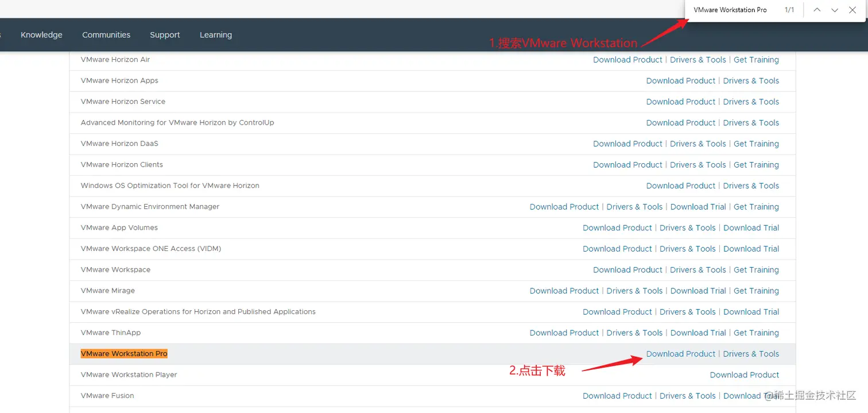
Task: Go to next find result arrow
Action: coord(835,10)
